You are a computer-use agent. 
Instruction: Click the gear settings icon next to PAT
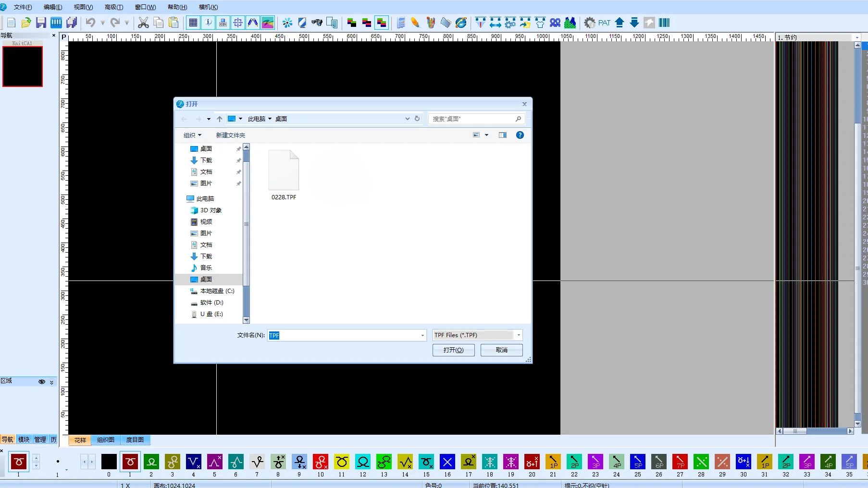pos(590,23)
